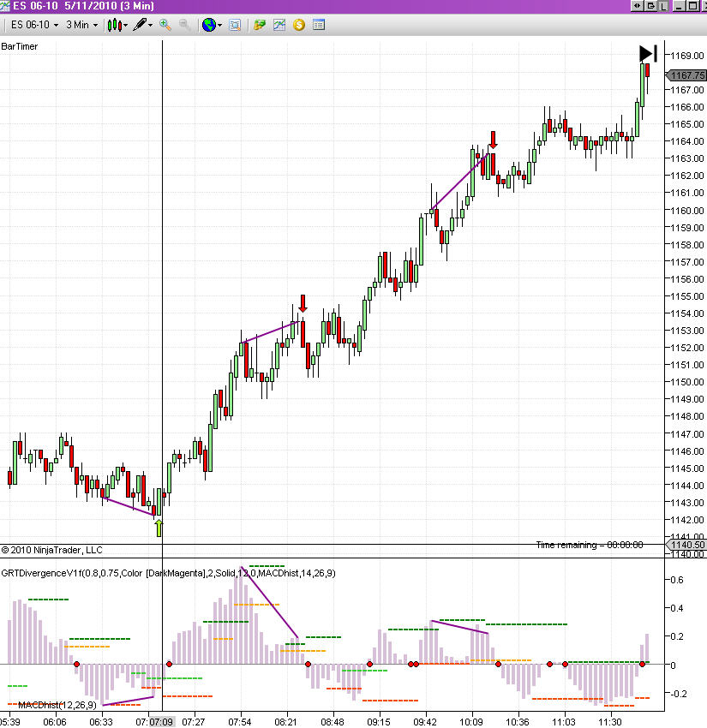Expand the drawing tools dropdown arrow

coord(150,26)
